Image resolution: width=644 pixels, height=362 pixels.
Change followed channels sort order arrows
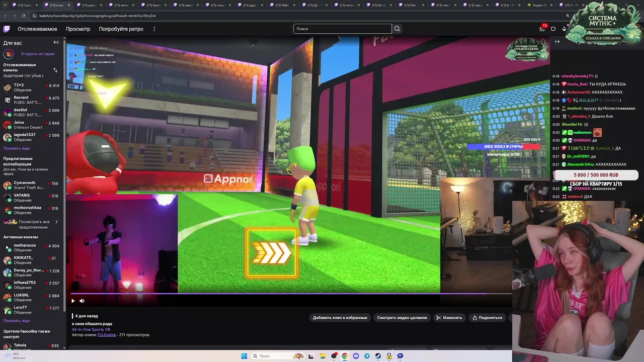click(55, 70)
